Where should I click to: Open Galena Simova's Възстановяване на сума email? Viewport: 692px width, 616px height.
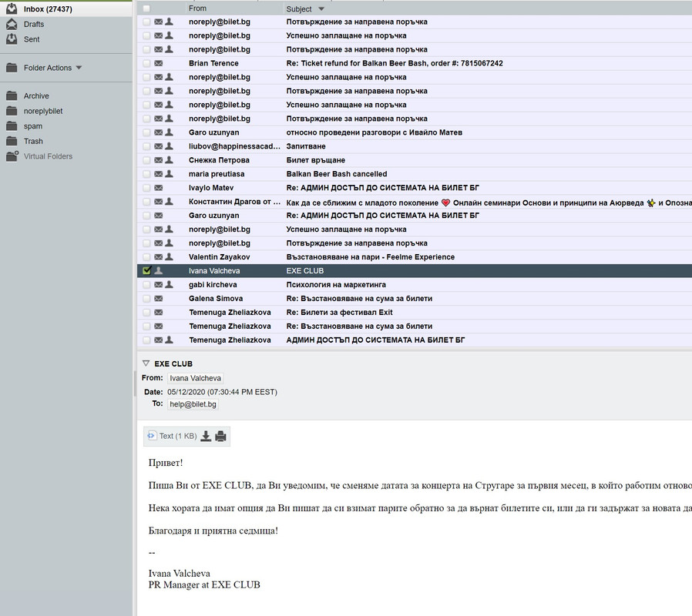coord(359,299)
